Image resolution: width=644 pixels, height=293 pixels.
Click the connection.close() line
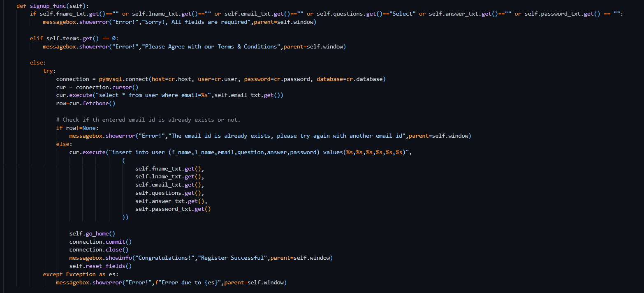tap(99, 250)
